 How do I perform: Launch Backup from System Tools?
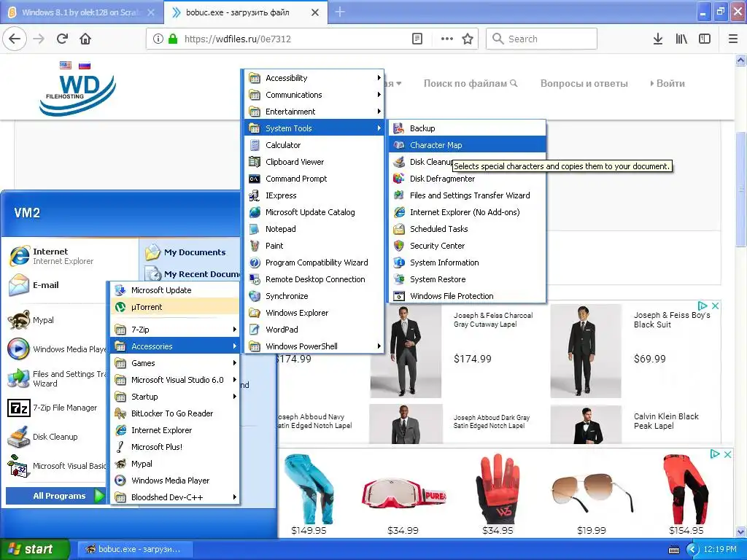(468, 128)
